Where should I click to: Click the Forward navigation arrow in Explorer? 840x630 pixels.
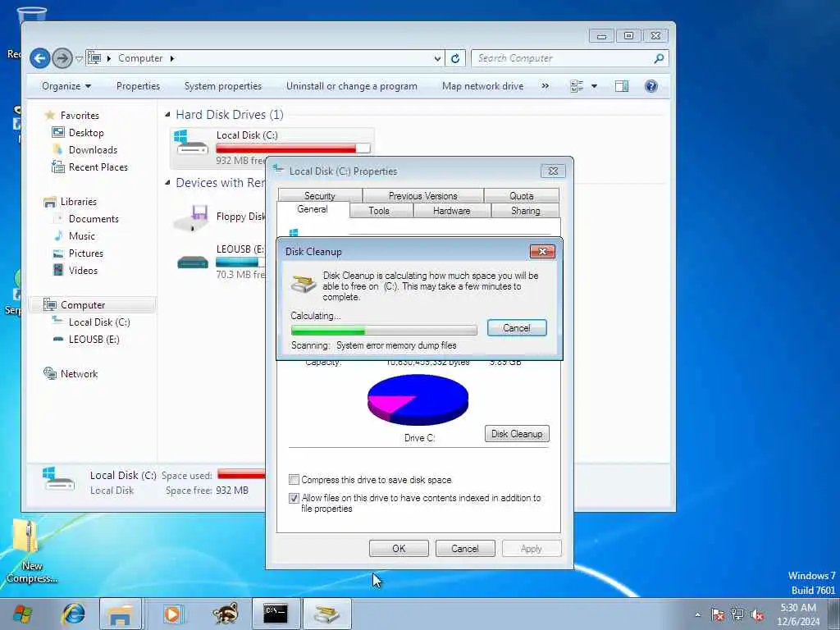pos(62,58)
